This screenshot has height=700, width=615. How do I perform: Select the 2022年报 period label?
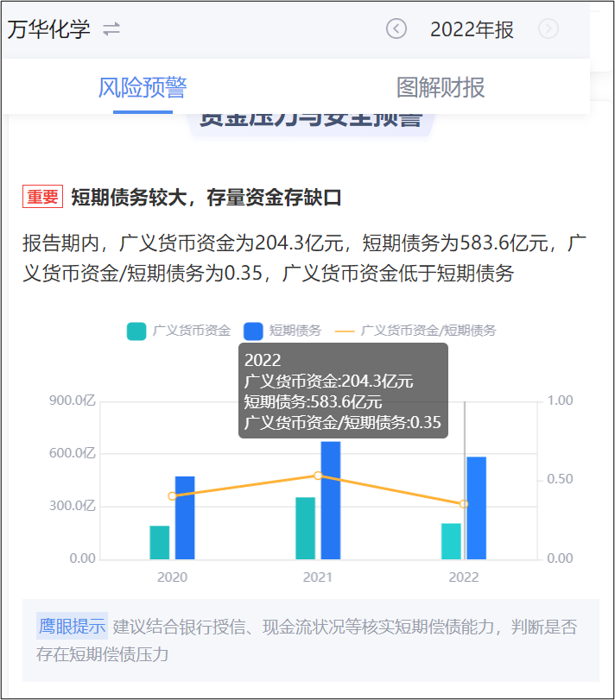pos(472,29)
